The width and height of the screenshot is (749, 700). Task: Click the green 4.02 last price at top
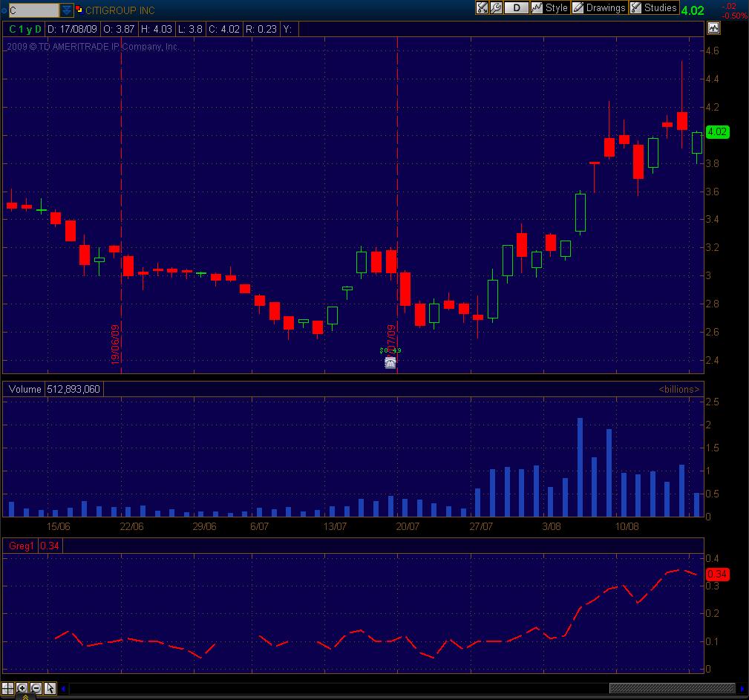[x=692, y=10]
